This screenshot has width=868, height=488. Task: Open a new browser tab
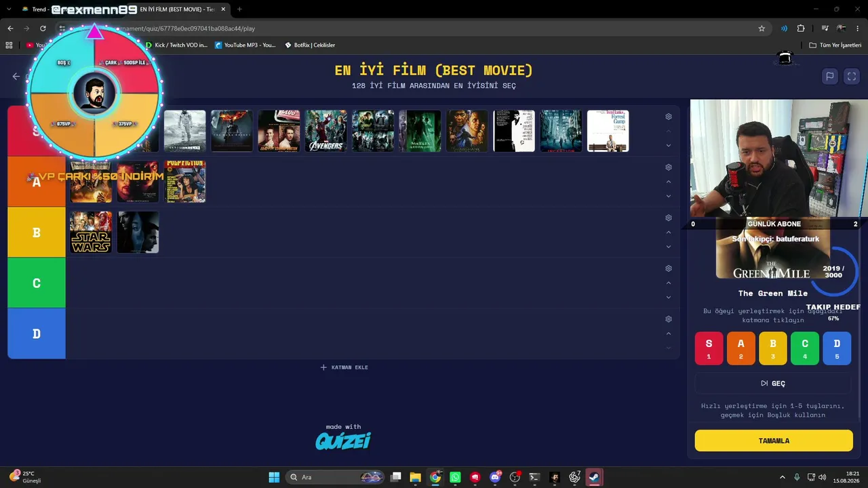pyautogui.click(x=239, y=9)
